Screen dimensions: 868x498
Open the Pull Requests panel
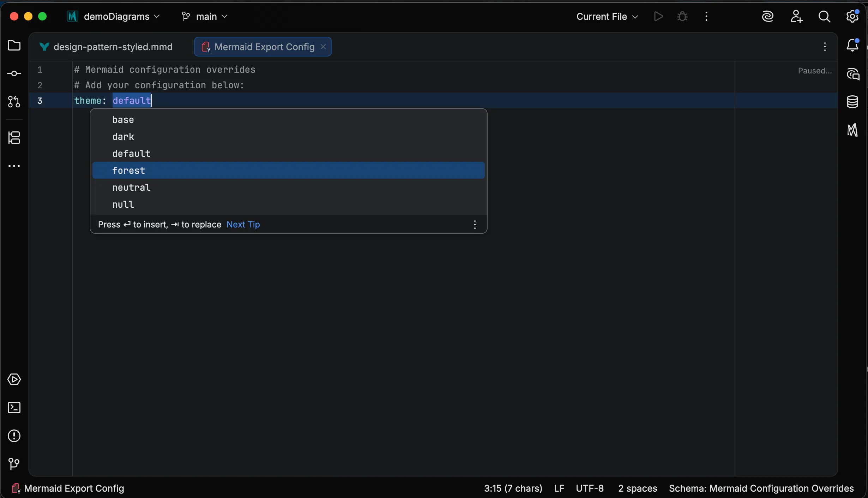[x=14, y=102]
